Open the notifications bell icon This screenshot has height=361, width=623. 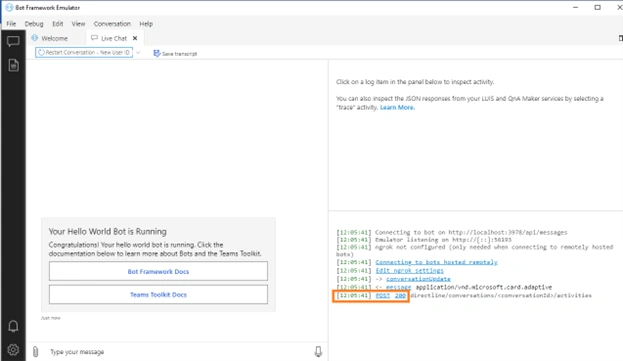(x=13, y=326)
